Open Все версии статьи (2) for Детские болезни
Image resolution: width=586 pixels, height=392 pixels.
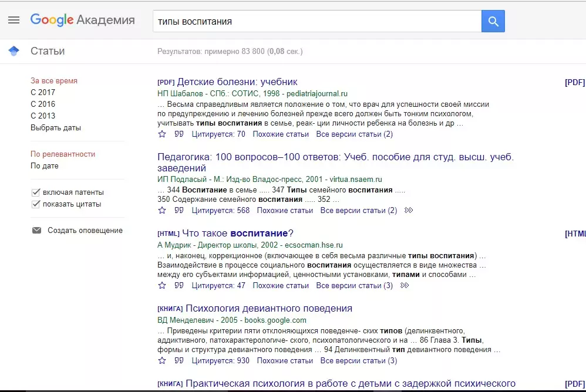[354, 134]
